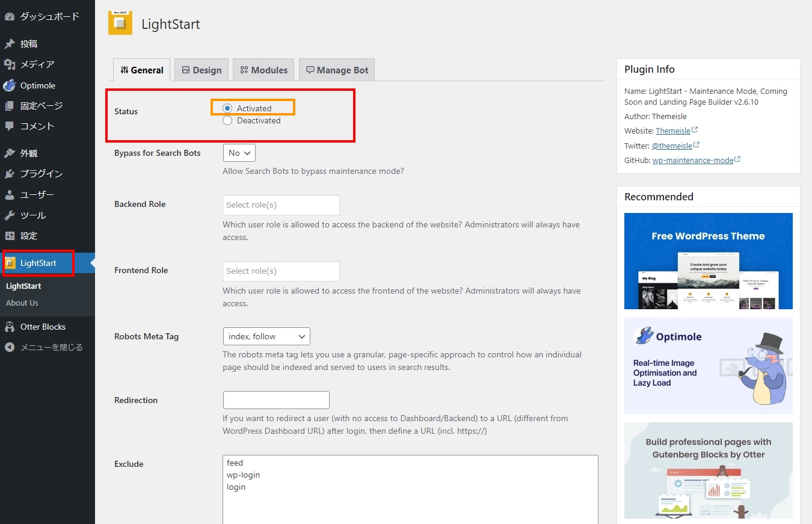Viewport: 812px width, 524px height.
Task: Click the Dashboard gauge icon in sidebar
Action: point(10,17)
